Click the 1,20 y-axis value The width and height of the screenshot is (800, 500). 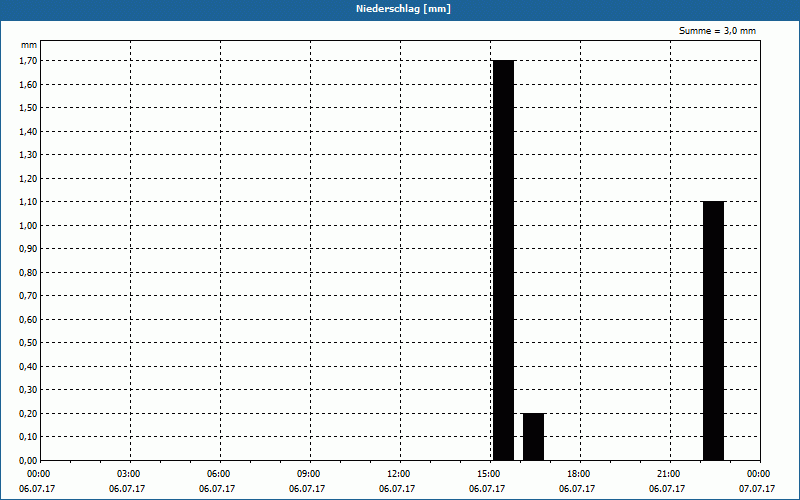click(x=28, y=179)
